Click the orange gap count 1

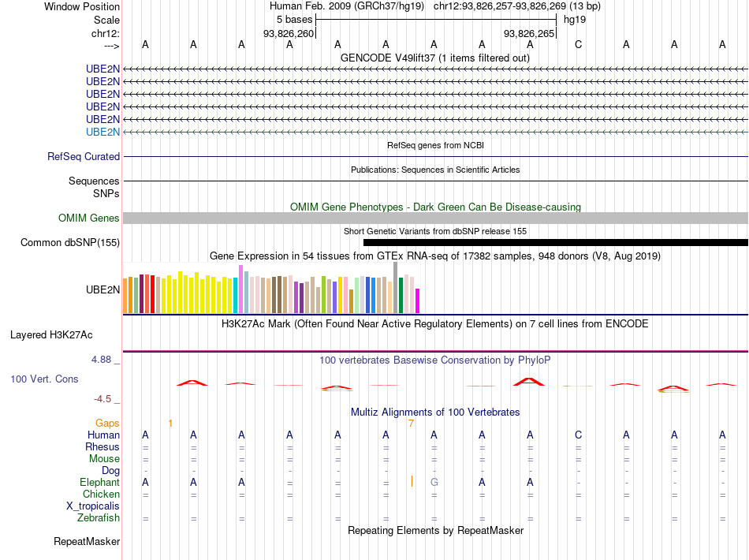170,423
